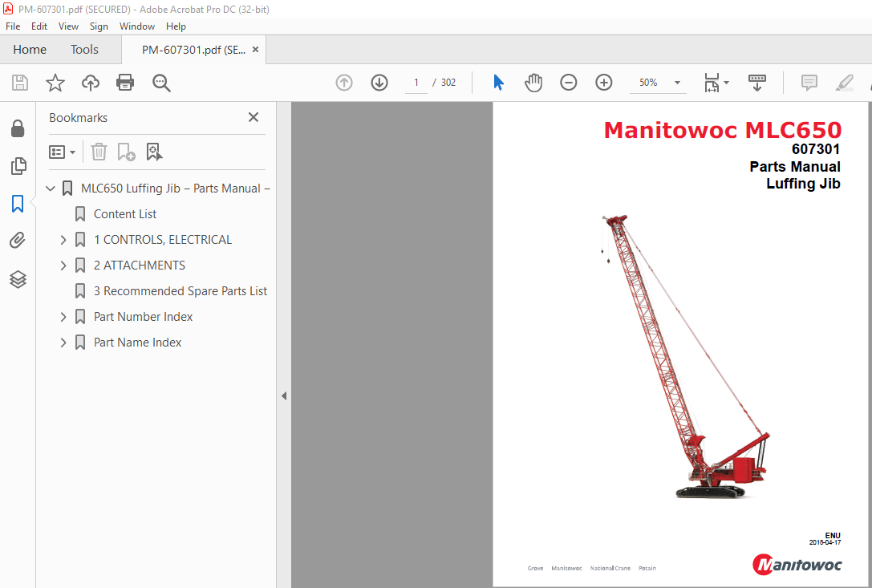The width and height of the screenshot is (872, 588).
Task: Go to next page arrow
Action: [x=379, y=83]
